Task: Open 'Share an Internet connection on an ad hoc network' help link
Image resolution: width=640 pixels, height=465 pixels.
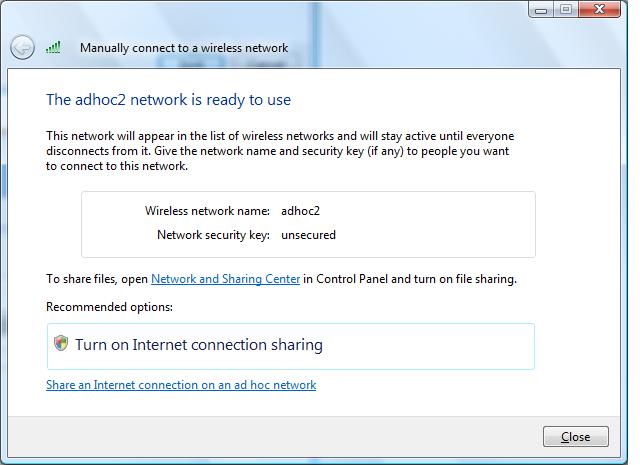Action: pyautogui.click(x=181, y=385)
